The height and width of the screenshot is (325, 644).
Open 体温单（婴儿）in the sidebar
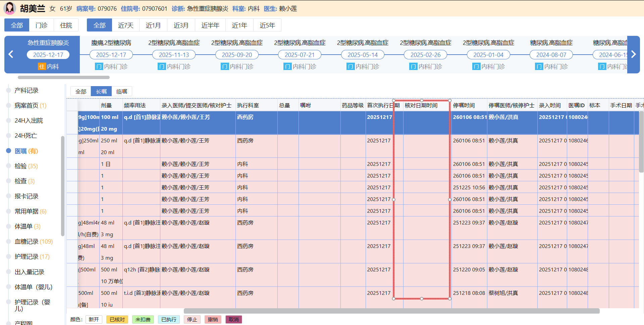pos(34,287)
